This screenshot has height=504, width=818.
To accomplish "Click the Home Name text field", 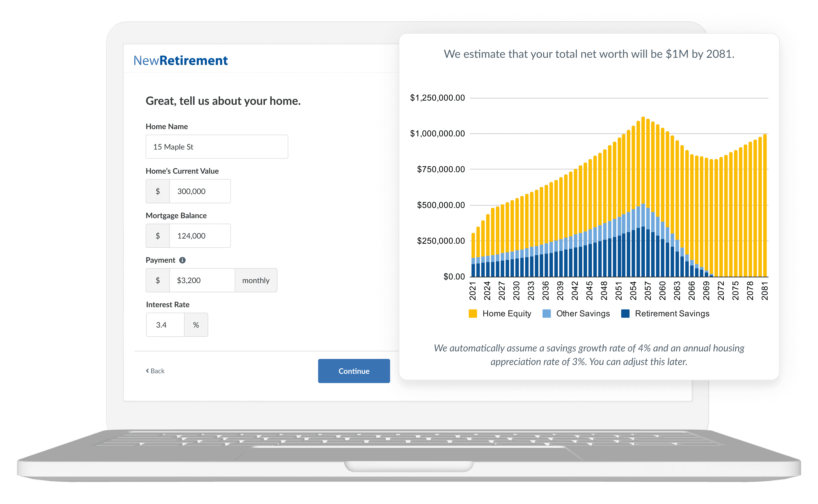I will [217, 147].
